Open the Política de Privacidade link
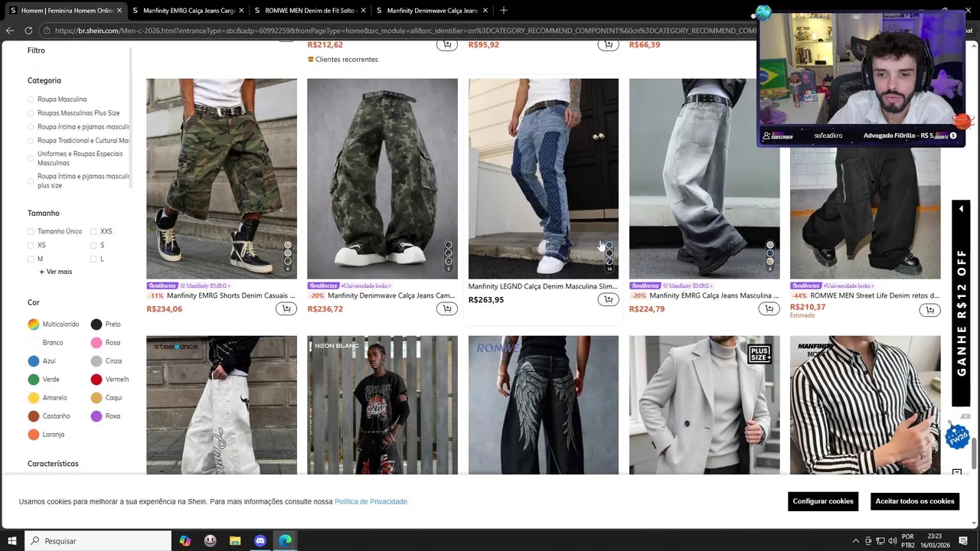980x551 pixels. coord(371,502)
